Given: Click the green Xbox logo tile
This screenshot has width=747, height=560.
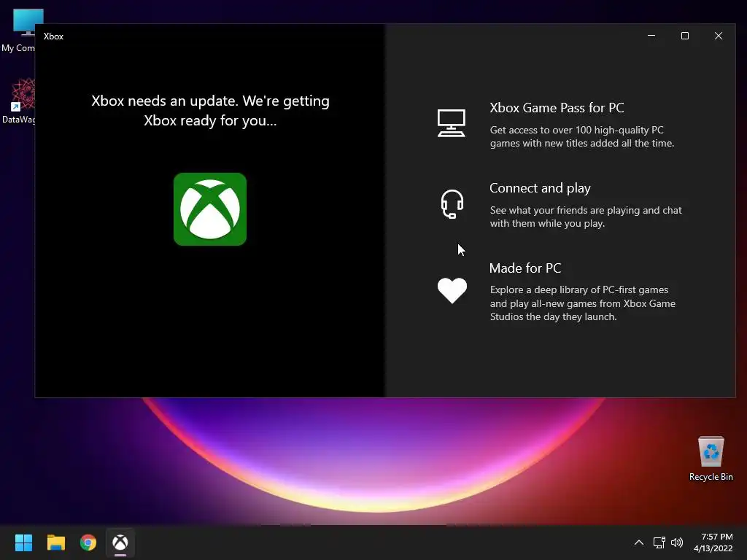Looking at the screenshot, I should coord(210,209).
